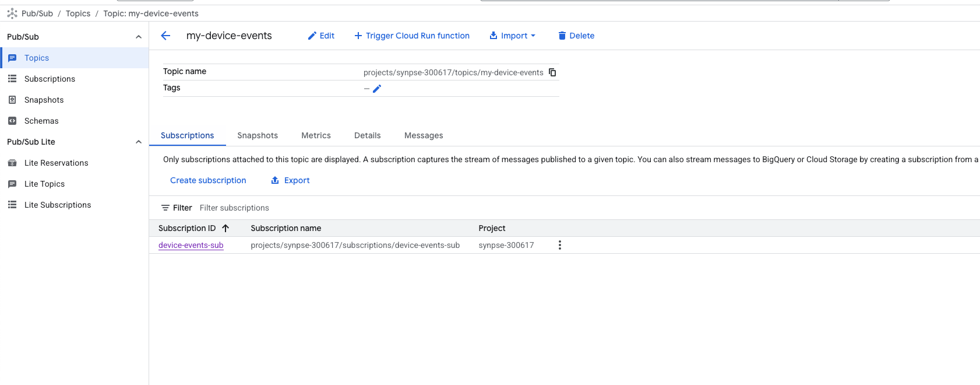Click Create subscription button
Viewport: 980px width, 385px height.
(x=208, y=180)
